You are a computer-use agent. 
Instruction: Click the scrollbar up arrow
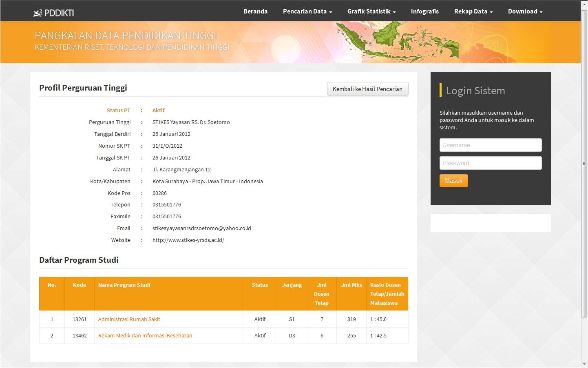584,4
